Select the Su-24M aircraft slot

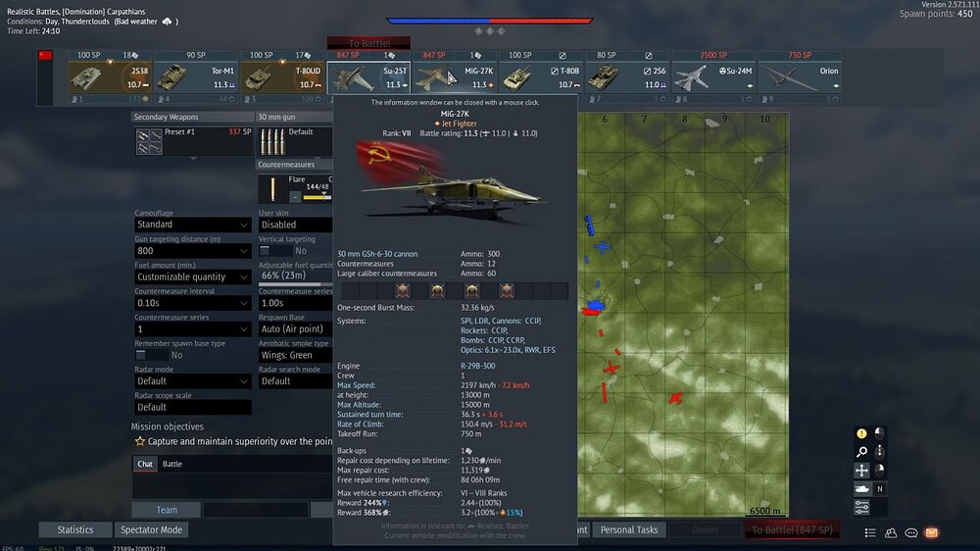pyautogui.click(x=713, y=77)
